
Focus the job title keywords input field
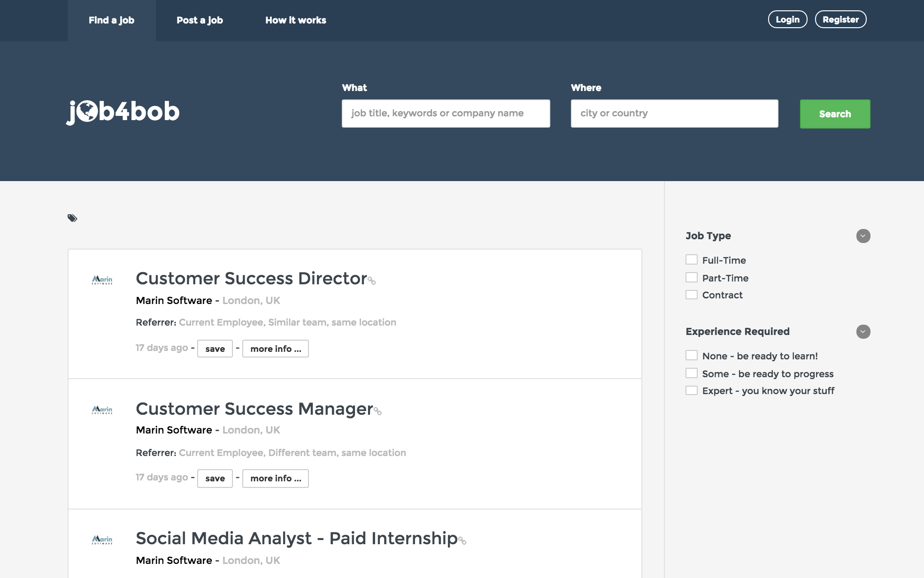coord(446,114)
